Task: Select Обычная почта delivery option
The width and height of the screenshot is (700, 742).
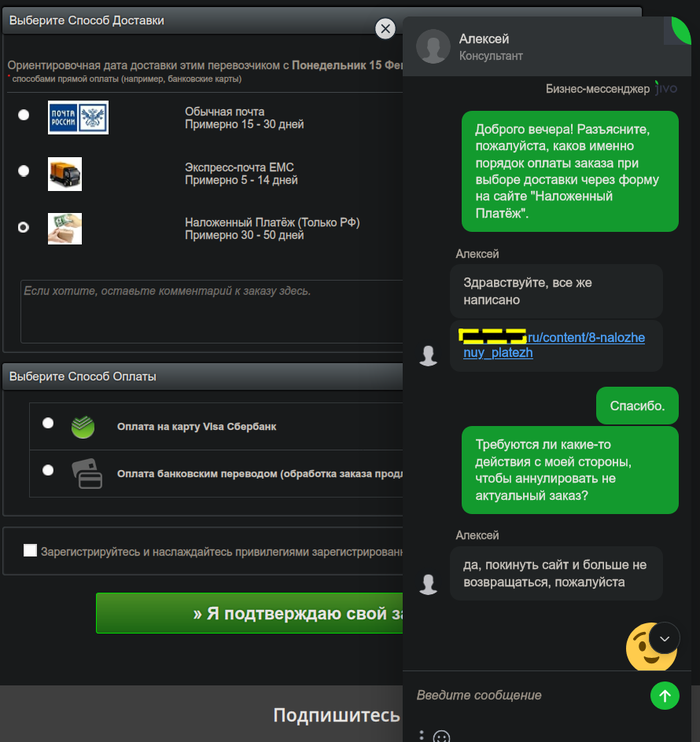Action: [x=23, y=115]
